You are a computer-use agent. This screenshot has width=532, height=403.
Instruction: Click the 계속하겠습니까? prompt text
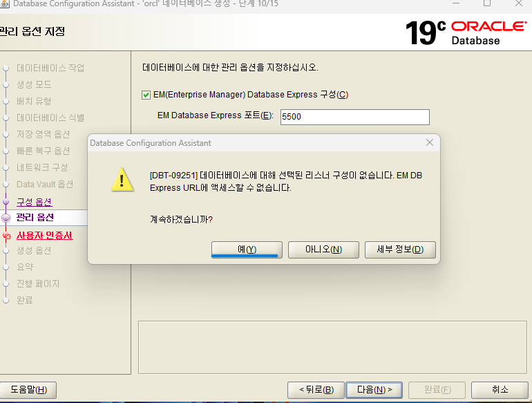[181, 219]
